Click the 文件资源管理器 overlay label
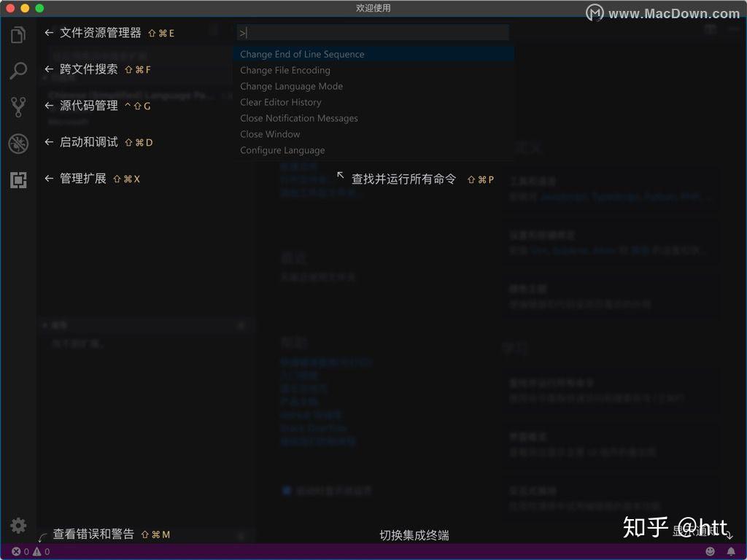This screenshot has width=747, height=560. 101,33
